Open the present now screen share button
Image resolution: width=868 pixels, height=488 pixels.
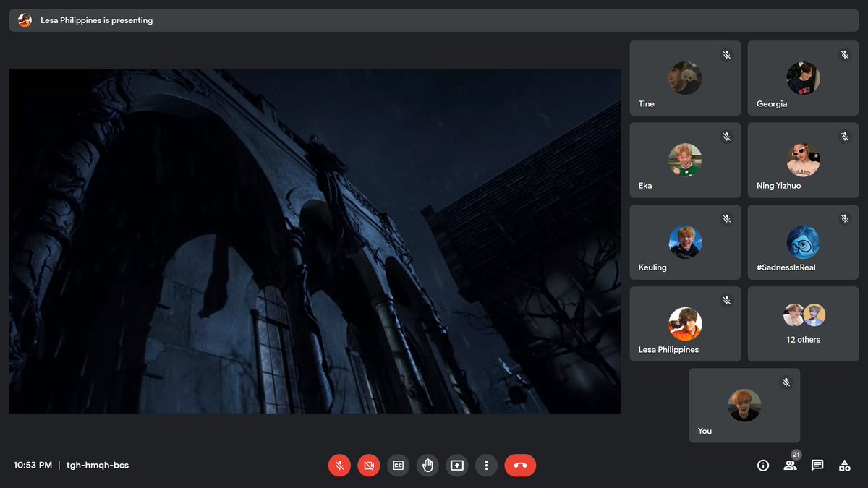tap(457, 466)
